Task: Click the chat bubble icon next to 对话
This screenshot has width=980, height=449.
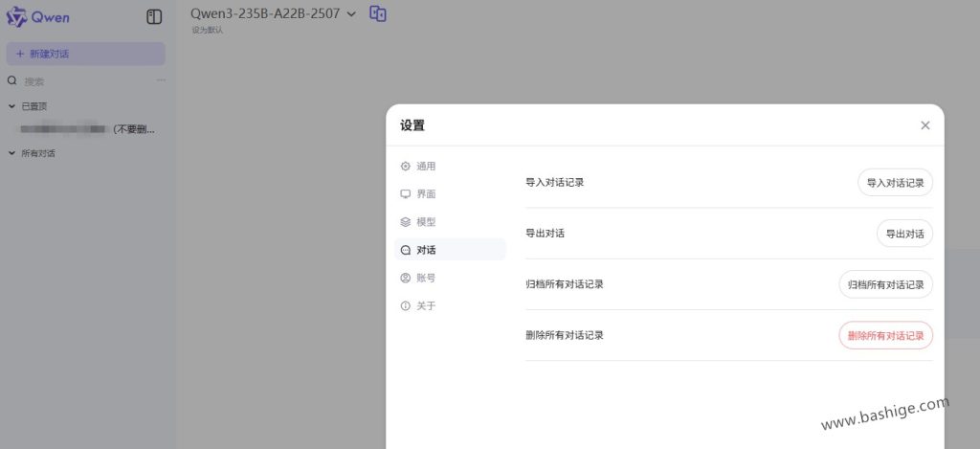Action: (405, 250)
